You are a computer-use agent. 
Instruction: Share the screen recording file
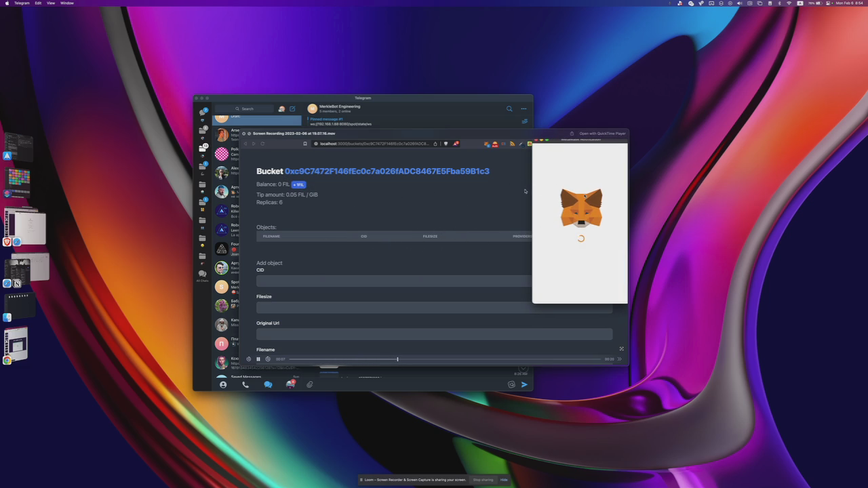click(x=572, y=134)
